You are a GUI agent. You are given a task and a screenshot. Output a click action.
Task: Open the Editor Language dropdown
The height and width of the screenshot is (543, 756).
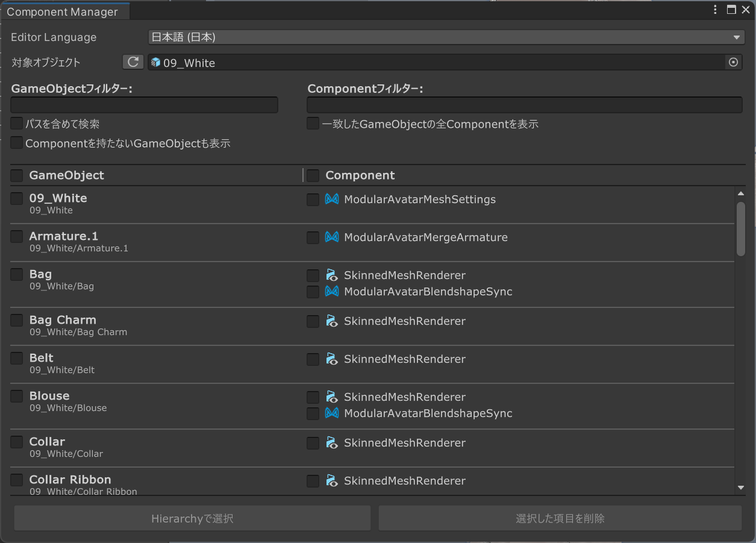[446, 37]
